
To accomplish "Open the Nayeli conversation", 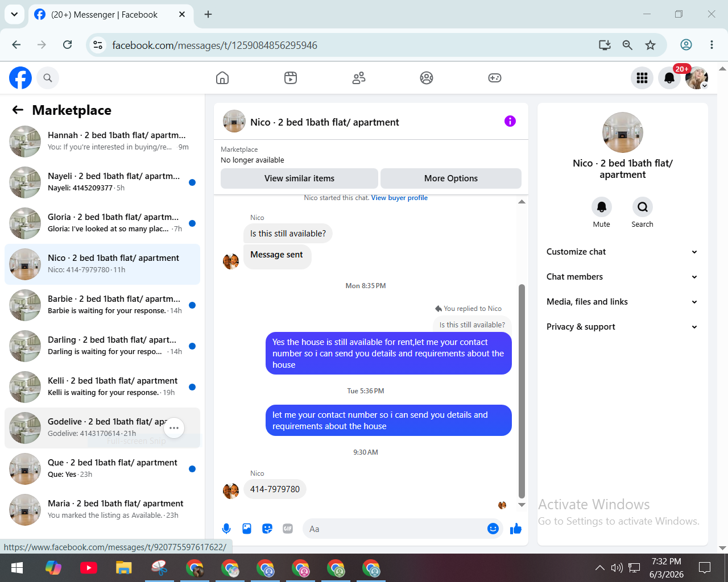I will pos(102,182).
